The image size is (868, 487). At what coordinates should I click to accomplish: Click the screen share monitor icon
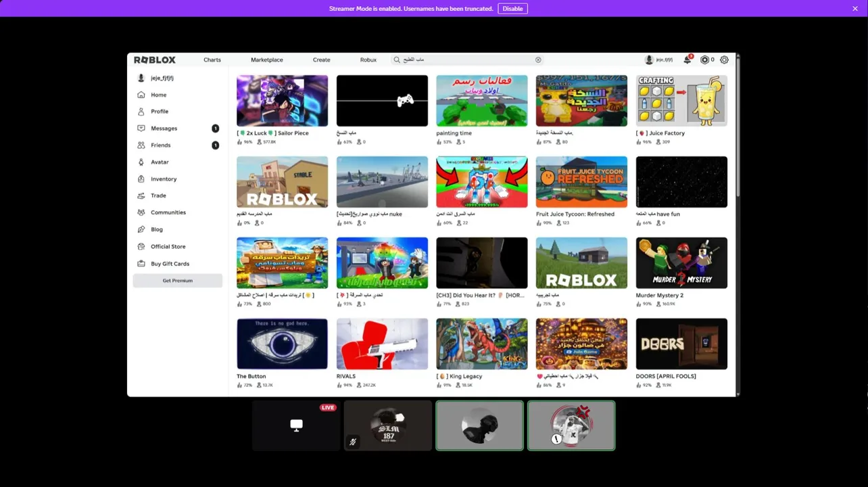pyautogui.click(x=296, y=425)
